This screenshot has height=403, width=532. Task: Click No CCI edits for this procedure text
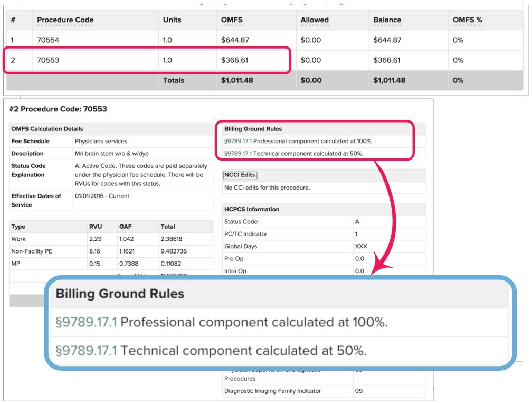coord(267,188)
